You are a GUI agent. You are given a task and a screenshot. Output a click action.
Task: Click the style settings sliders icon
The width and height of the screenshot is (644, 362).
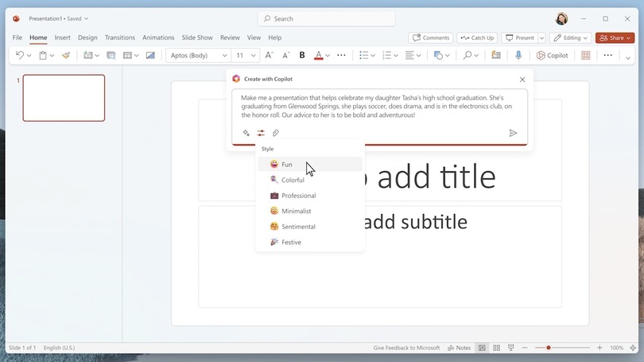click(261, 133)
